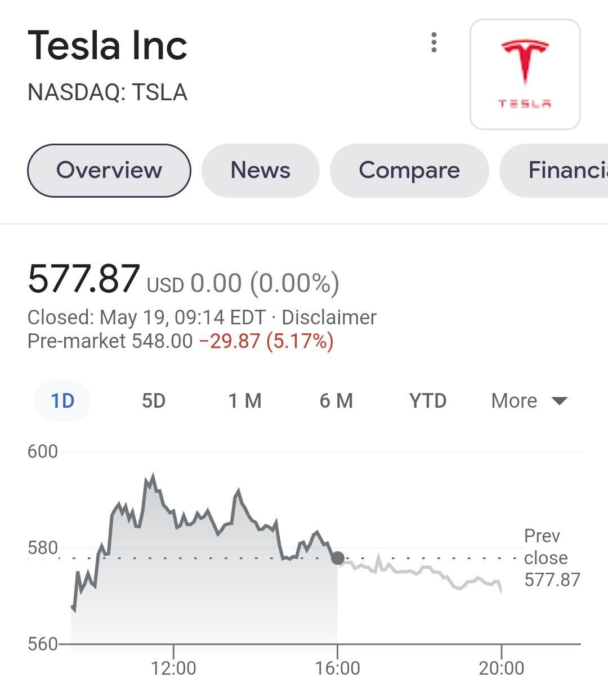Select the 1 M time range
Screen dimensions: 608x700
[245, 400]
